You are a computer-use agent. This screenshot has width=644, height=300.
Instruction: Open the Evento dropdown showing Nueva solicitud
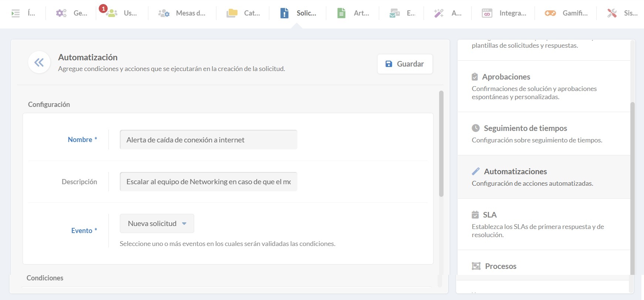(x=157, y=223)
